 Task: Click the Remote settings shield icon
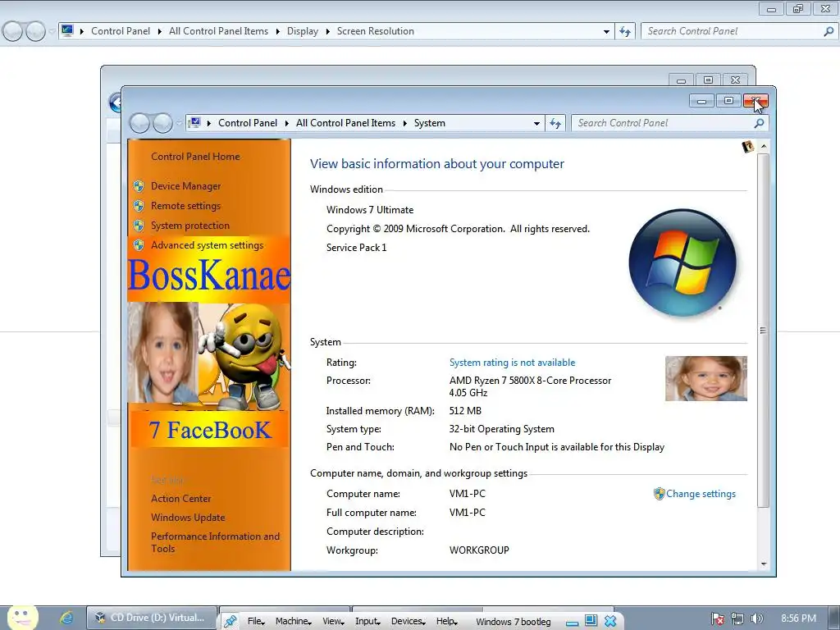point(139,206)
